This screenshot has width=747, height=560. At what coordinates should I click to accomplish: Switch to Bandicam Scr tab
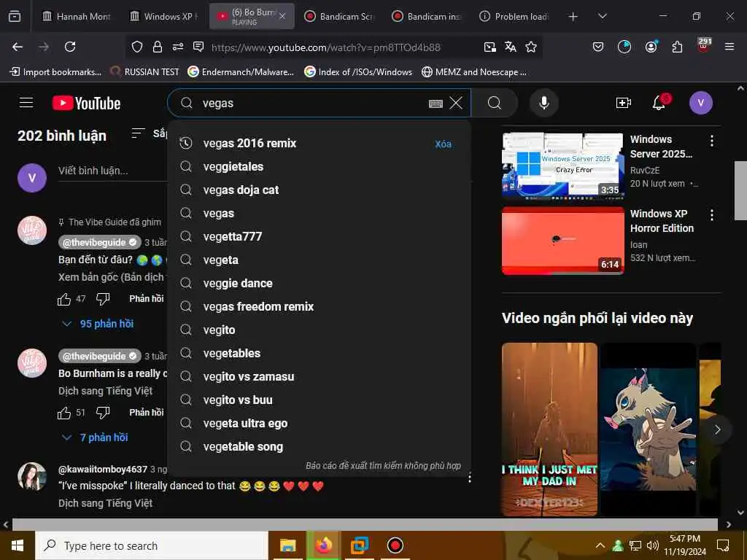tap(340, 17)
